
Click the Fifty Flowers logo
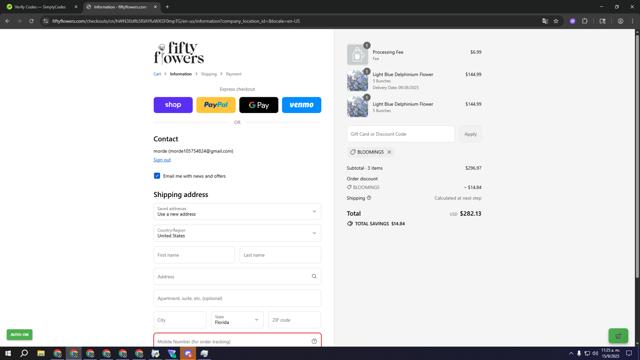point(179,53)
